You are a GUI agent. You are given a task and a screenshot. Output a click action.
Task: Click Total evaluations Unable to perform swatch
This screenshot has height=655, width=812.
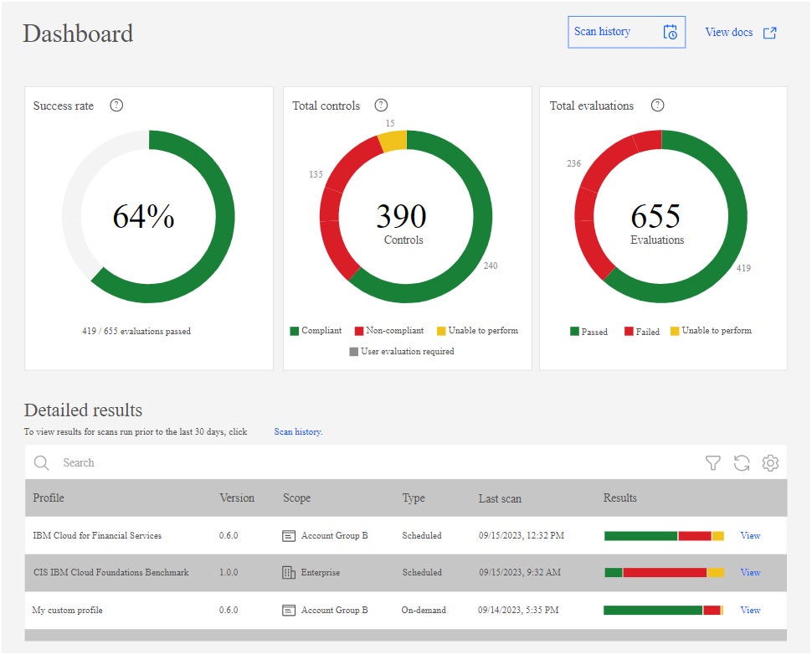coord(675,331)
